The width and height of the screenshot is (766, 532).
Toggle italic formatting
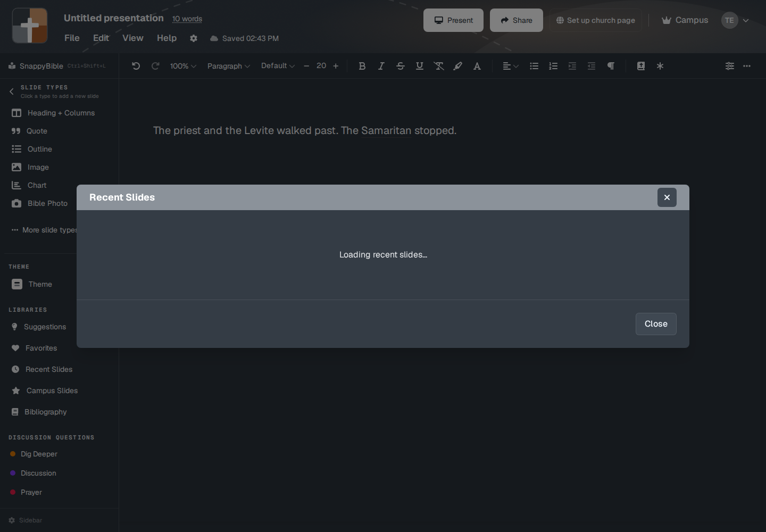pyautogui.click(x=381, y=66)
